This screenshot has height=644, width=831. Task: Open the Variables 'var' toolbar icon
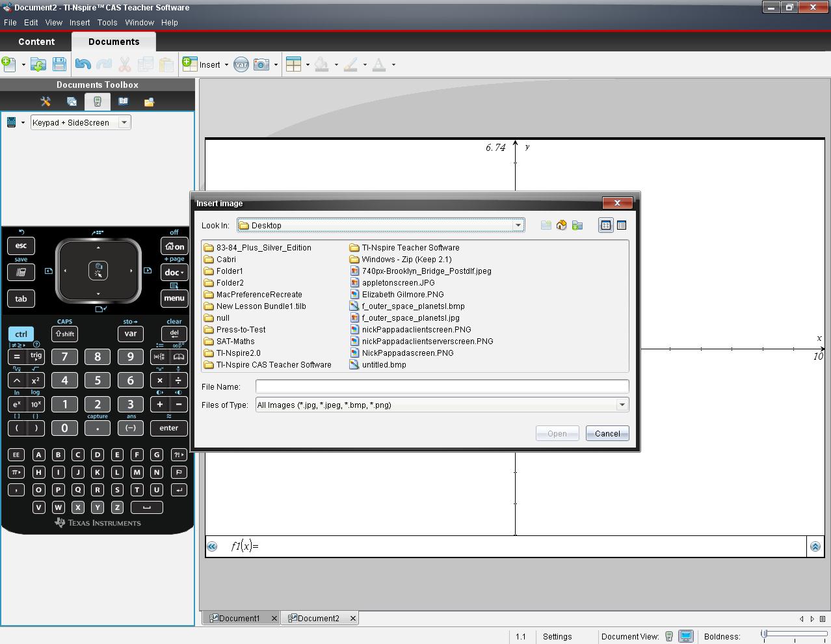coord(241,64)
